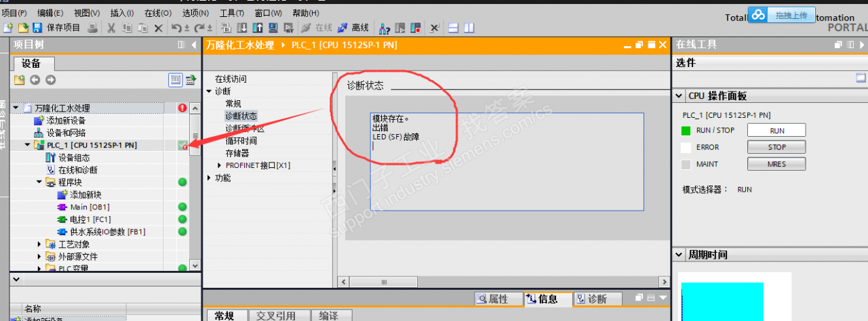Collapse the PLC_1 [CPU 1512SP-1 PN] node
The image size is (868, 321).
27,145
